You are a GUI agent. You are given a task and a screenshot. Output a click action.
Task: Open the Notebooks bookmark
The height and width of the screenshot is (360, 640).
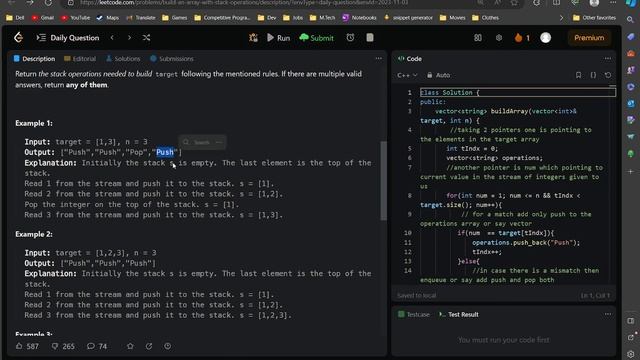(360, 18)
